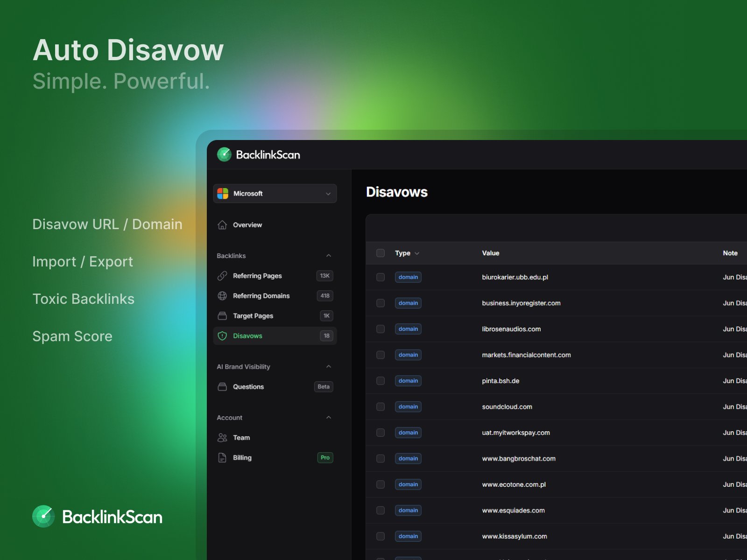Click the Referring Pages link icon

(x=222, y=276)
